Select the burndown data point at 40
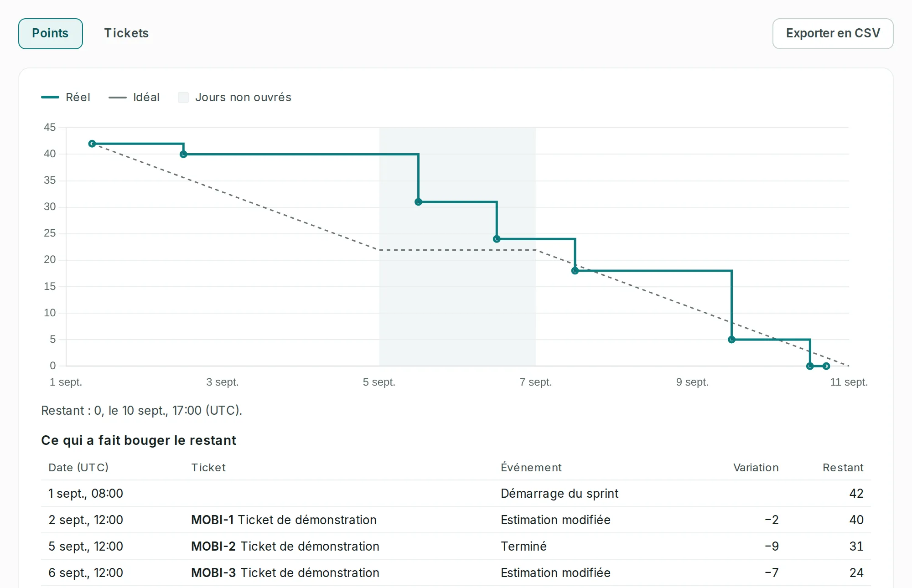Viewport: 912px width, 588px height. point(183,155)
